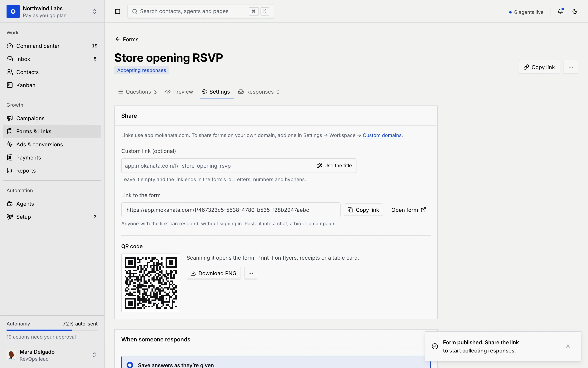Image resolution: width=588 pixels, height=368 pixels.
Task: Click header Copy link button
Action: point(539,67)
